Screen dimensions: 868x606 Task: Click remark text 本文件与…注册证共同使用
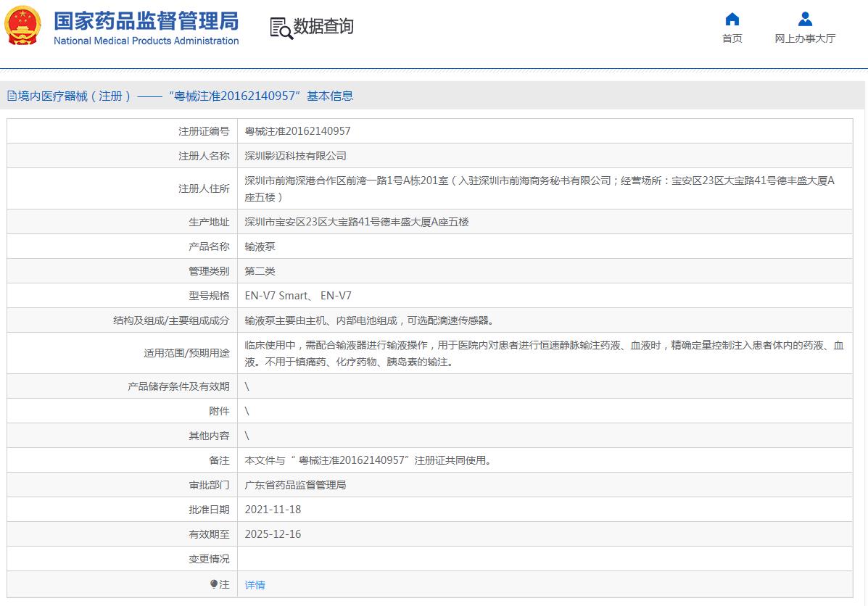tap(368, 460)
